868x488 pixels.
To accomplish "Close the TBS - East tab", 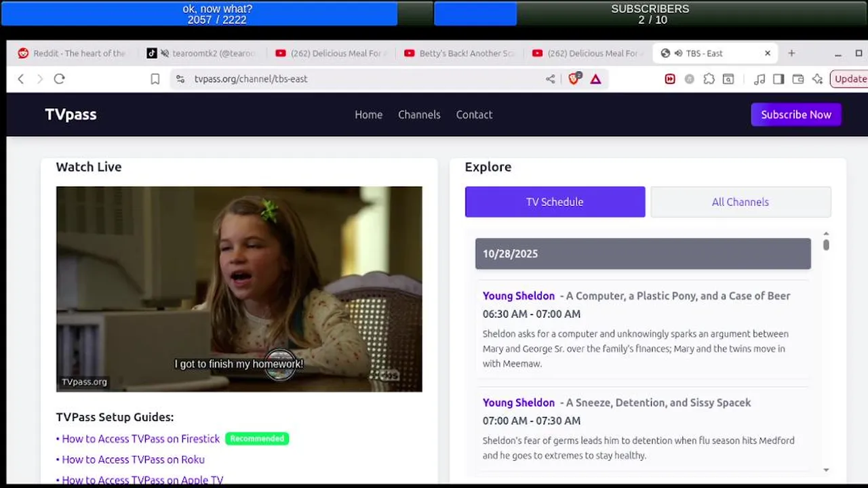I will point(768,53).
